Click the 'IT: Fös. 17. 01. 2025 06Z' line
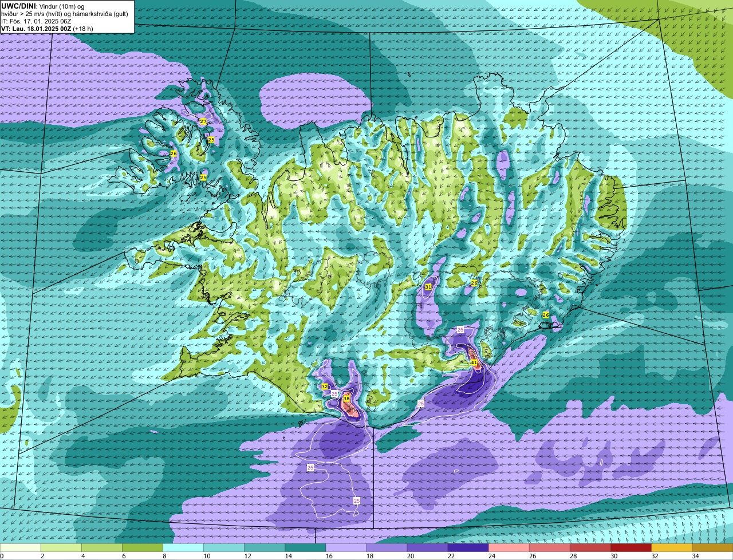 click(37, 21)
